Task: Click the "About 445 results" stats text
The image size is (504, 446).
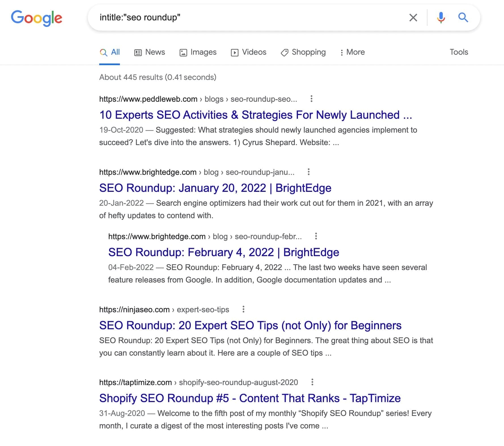Action: point(158,77)
